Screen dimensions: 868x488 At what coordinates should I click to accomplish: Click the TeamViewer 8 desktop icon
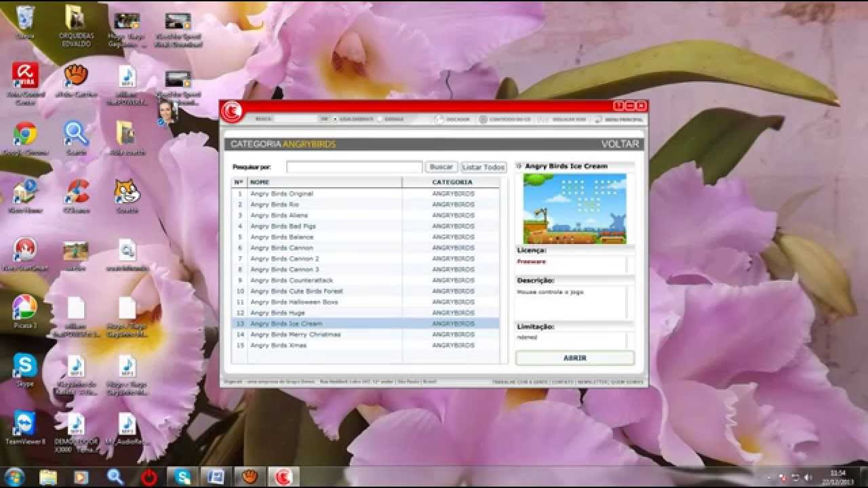(x=25, y=423)
